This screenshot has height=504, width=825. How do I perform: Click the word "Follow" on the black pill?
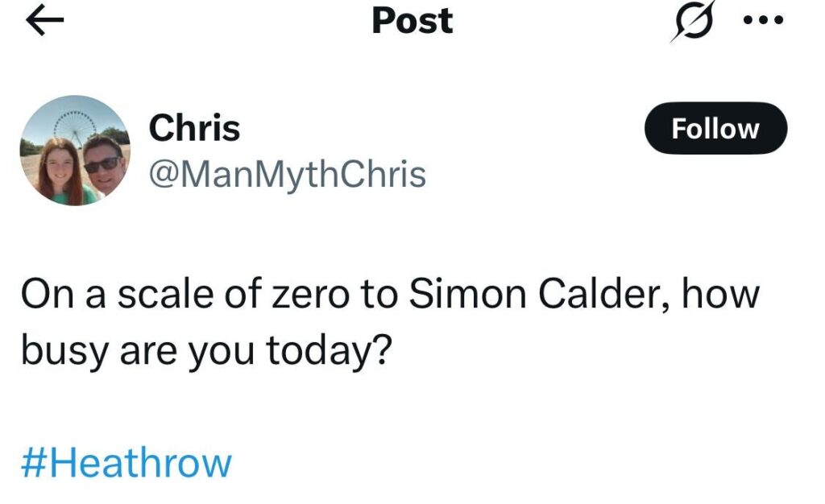coord(715,129)
